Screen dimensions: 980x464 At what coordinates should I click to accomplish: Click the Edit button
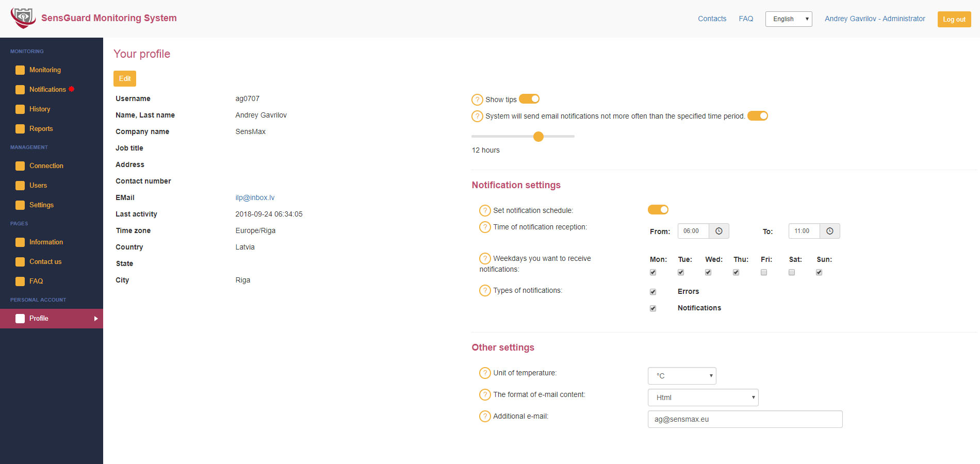124,78
